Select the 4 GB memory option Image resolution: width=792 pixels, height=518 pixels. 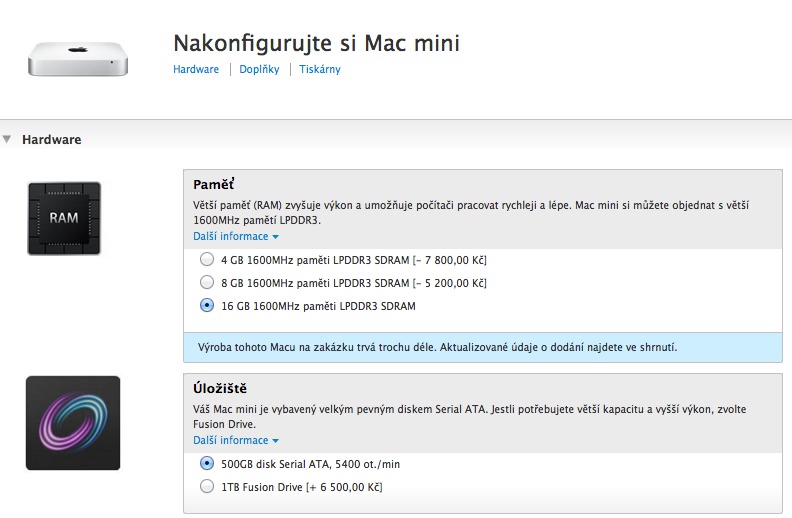(207, 260)
